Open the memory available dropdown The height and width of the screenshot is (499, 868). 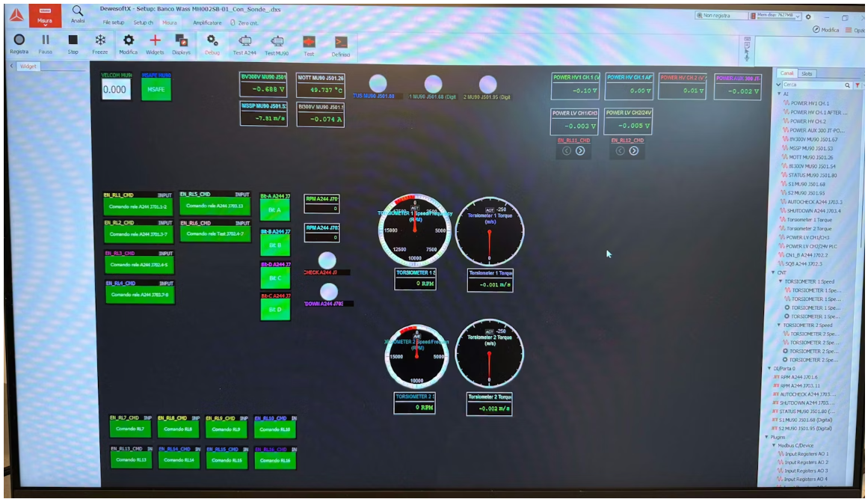point(798,16)
